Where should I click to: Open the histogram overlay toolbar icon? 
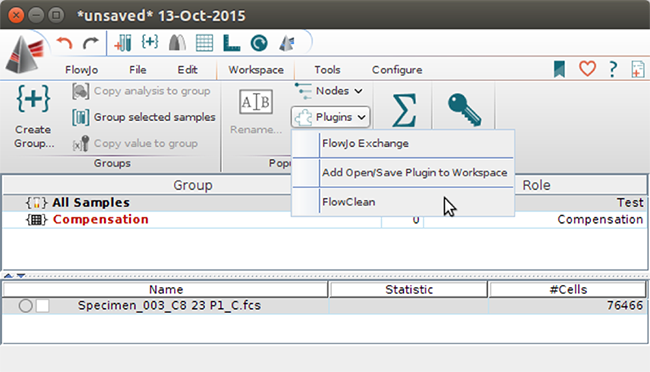pos(177,43)
